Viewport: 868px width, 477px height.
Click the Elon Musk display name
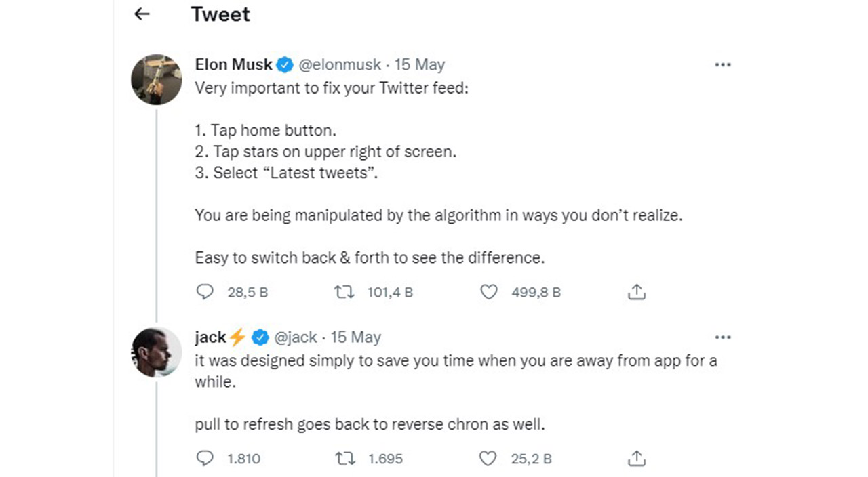pos(233,65)
